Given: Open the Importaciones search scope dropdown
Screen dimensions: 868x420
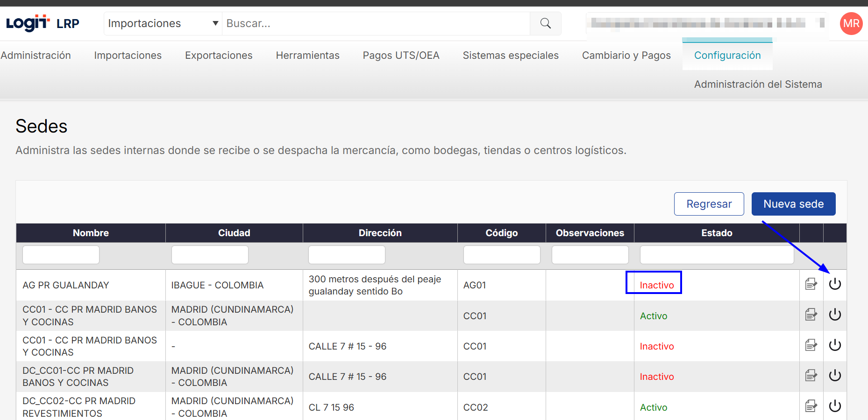Looking at the screenshot, I should pos(163,23).
